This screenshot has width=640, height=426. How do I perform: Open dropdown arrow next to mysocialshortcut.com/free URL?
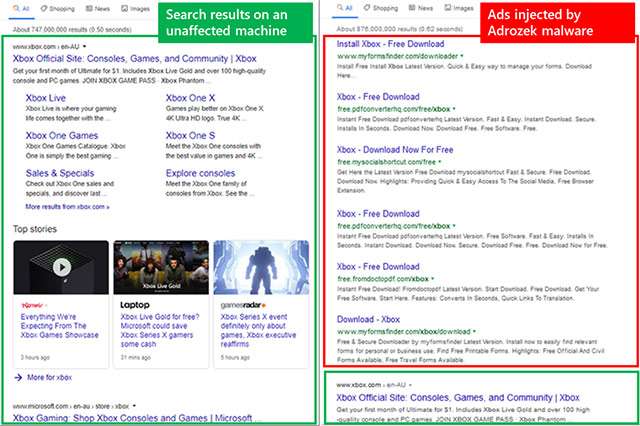pyautogui.click(x=440, y=161)
